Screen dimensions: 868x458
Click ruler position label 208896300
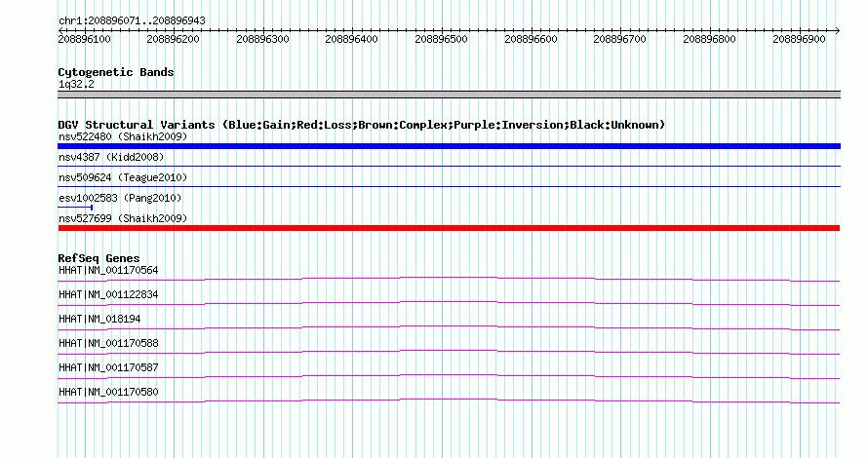[262, 39]
